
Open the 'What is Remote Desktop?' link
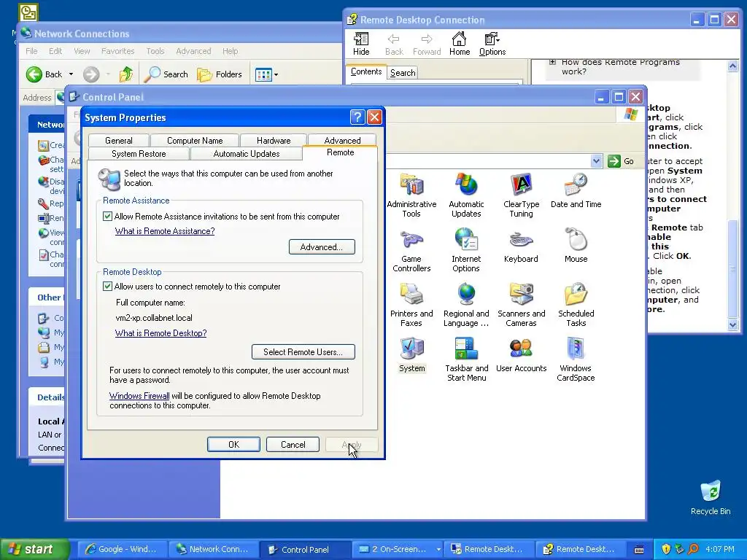(x=161, y=332)
